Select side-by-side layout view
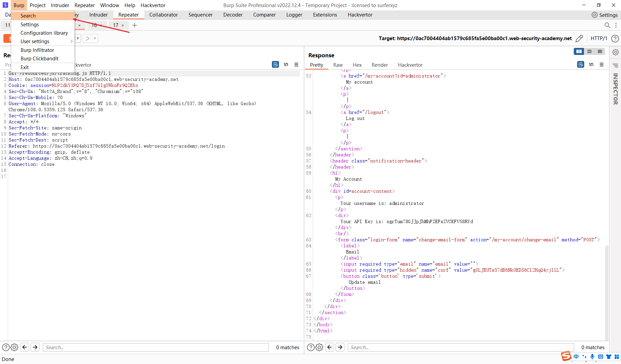The height and width of the screenshot is (364, 621). click(x=579, y=51)
